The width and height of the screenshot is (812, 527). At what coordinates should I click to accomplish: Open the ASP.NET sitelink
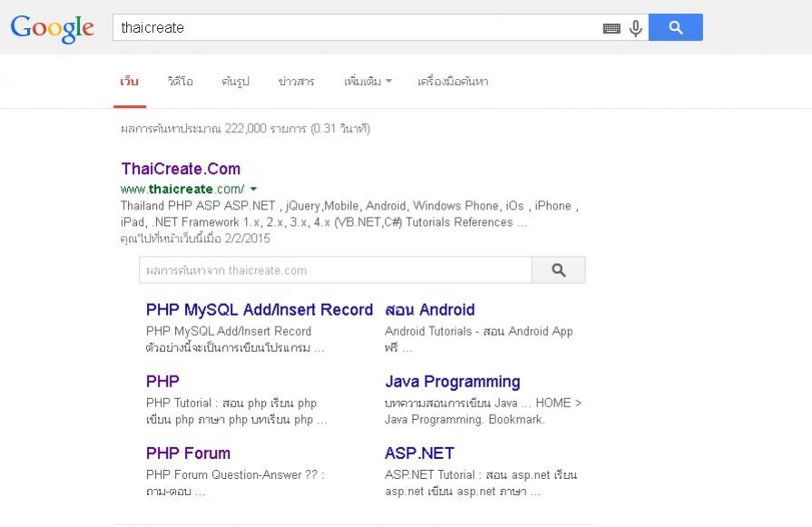point(419,453)
